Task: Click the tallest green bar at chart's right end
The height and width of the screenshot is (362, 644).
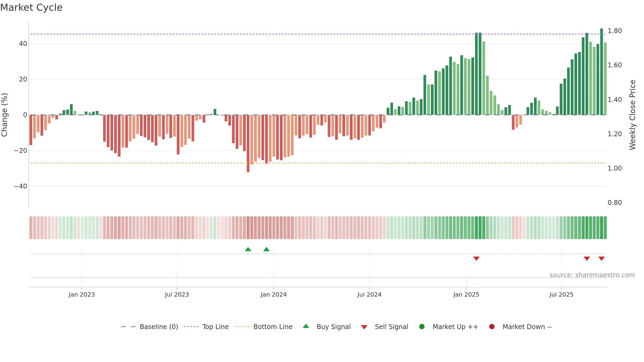Action: pyautogui.click(x=602, y=72)
